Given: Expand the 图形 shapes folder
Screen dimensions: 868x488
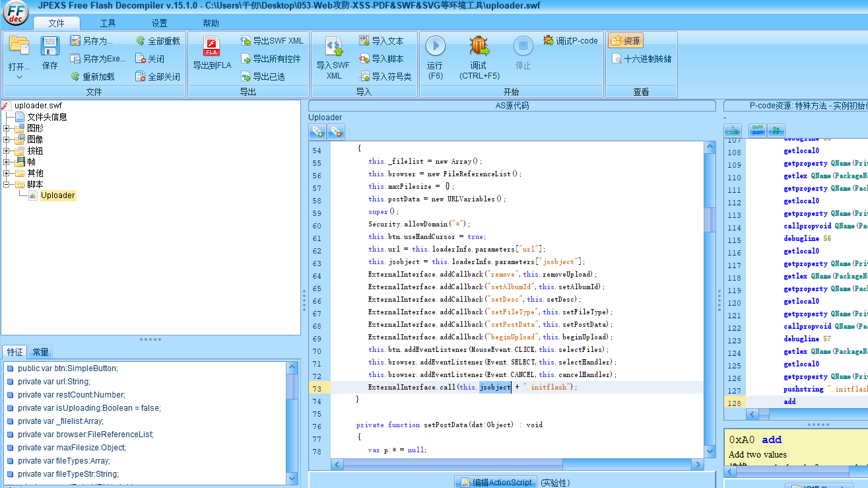Looking at the screenshot, I should 7,128.
